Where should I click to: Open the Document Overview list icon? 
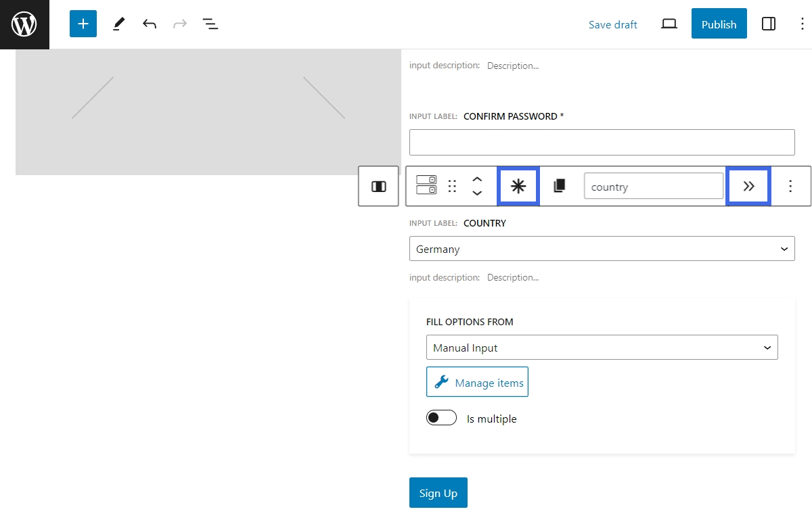coord(210,24)
